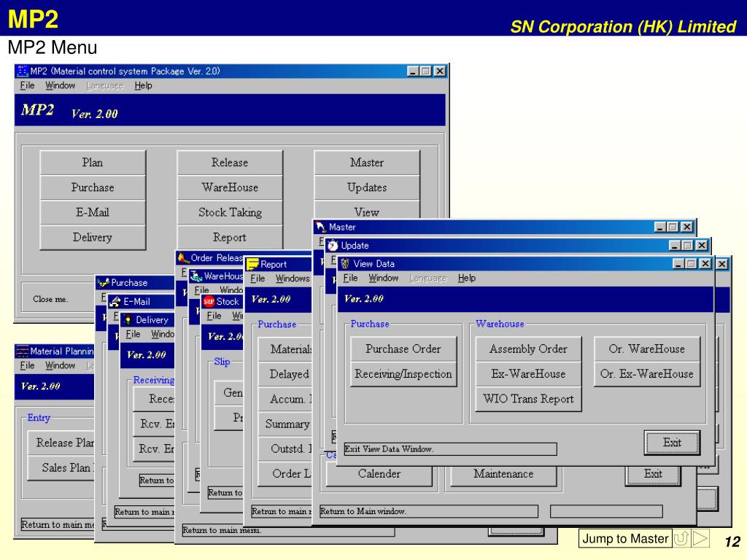Click the 'Exit View Data Window.' status field
This screenshot has width=747, height=560.
pos(450,449)
